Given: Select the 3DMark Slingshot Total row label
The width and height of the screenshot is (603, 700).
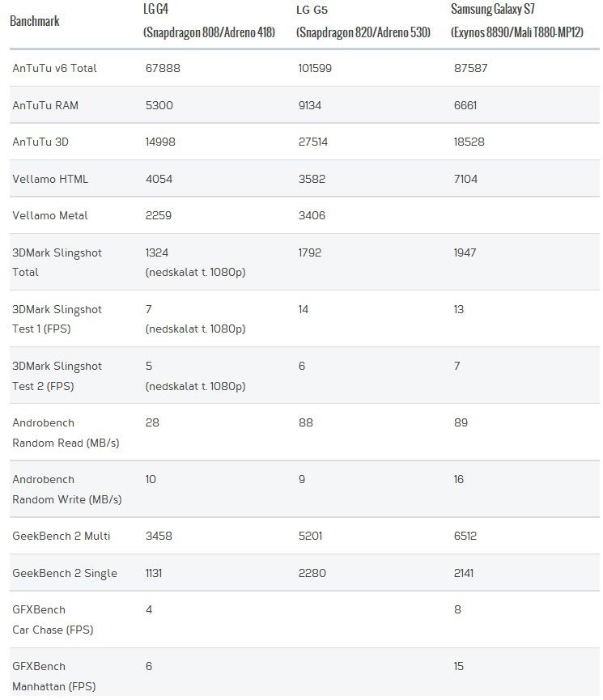Looking at the screenshot, I should tap(57, 262).
